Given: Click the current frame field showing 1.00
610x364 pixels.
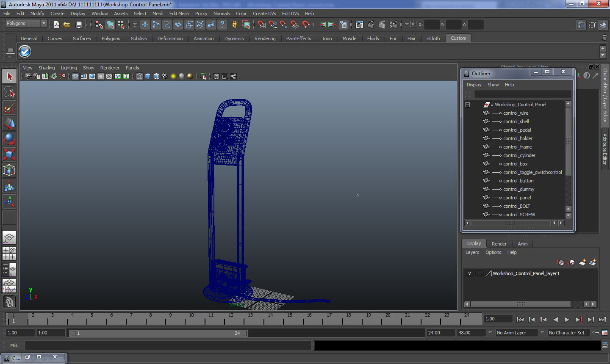Looking at the screenshot, I should click(498, 319).
